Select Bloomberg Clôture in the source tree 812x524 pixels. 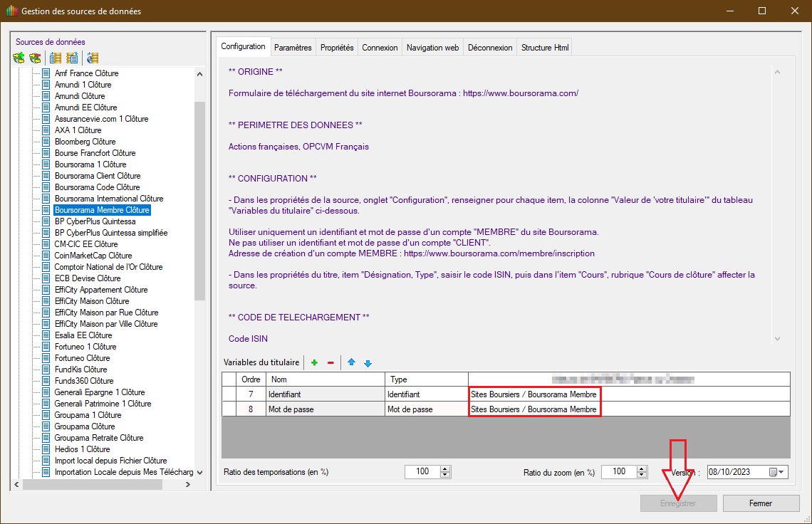[x=85, y=142]
